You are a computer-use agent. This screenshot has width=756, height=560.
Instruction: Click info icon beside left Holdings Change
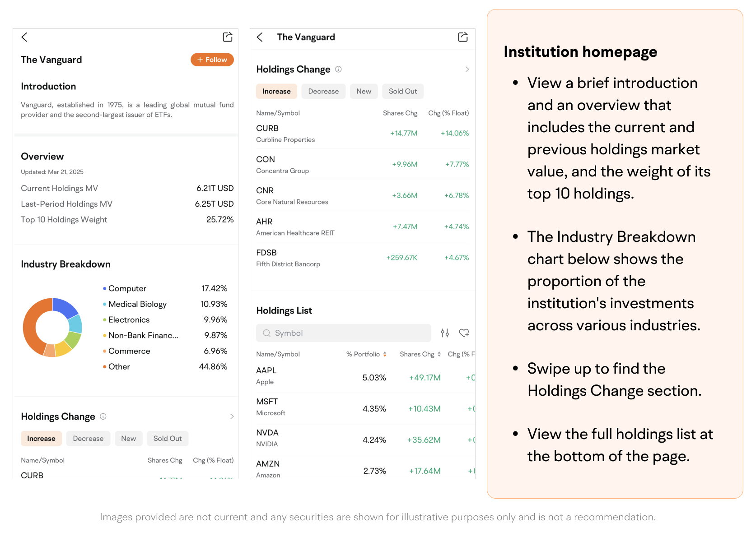coord(103,417)
